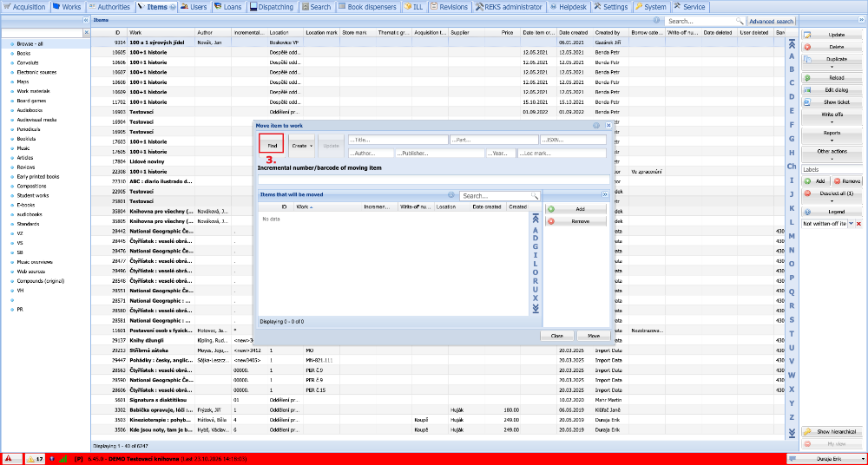
Task: Switch to the Works tab
Action: [67, 7]
